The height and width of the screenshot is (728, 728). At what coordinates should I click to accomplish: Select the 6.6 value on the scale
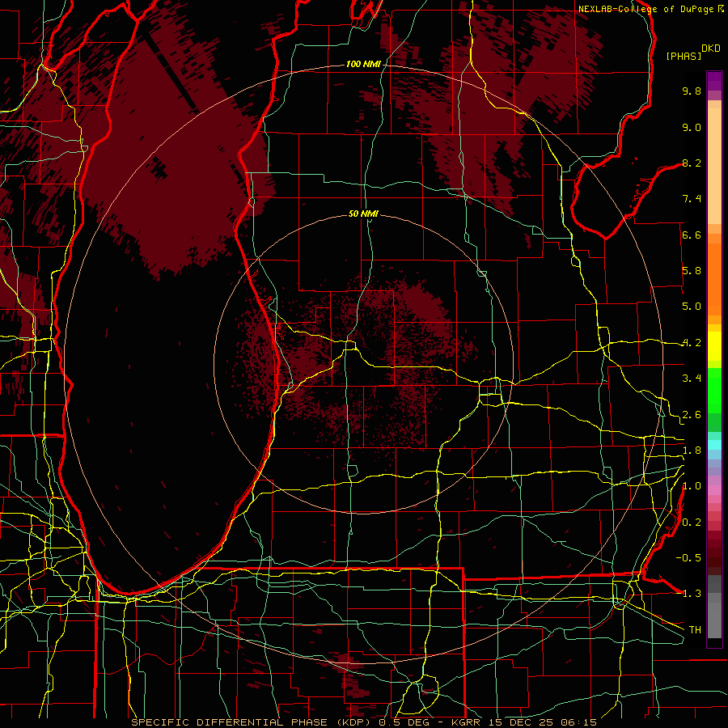click(x=692, y=235)
